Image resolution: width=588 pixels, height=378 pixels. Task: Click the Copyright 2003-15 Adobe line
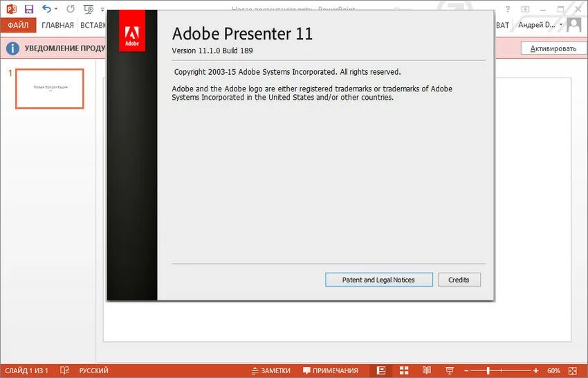pos(287,72)
